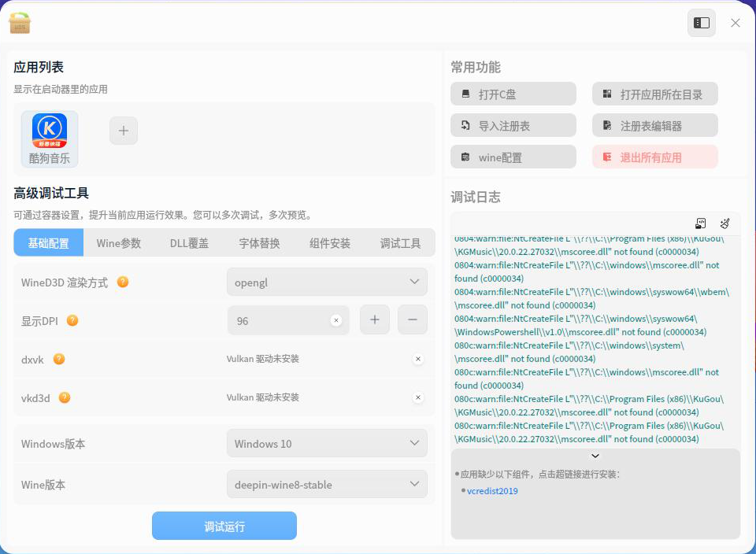Click the DPI input field showing 96

click(x=288, y=320)
